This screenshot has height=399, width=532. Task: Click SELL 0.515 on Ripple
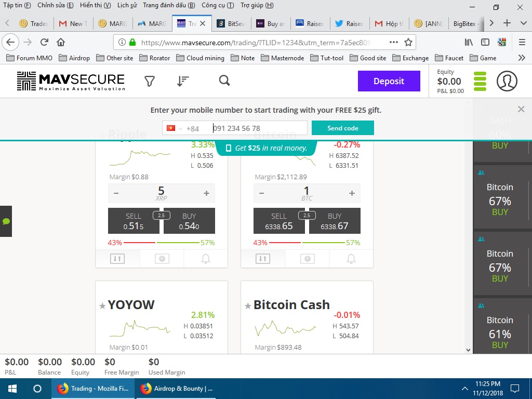(134, 221)
